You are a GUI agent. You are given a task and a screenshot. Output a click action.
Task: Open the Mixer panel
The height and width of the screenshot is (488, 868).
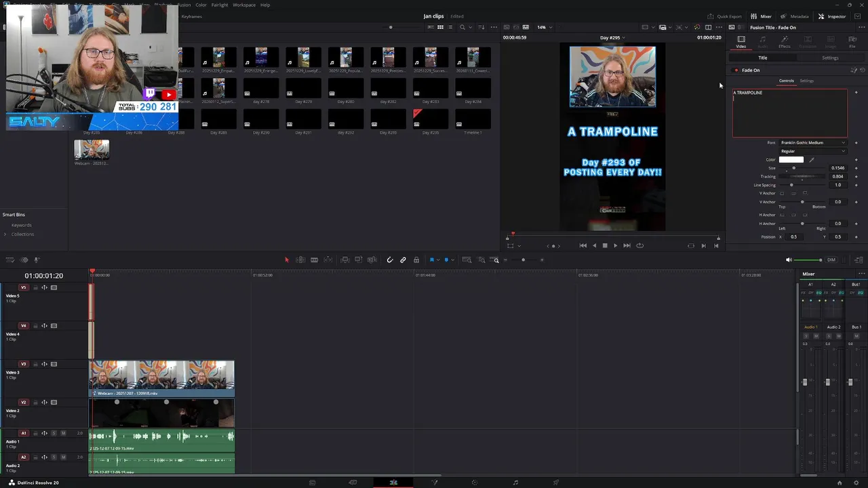pyautogui.click(x=761, y=16)
